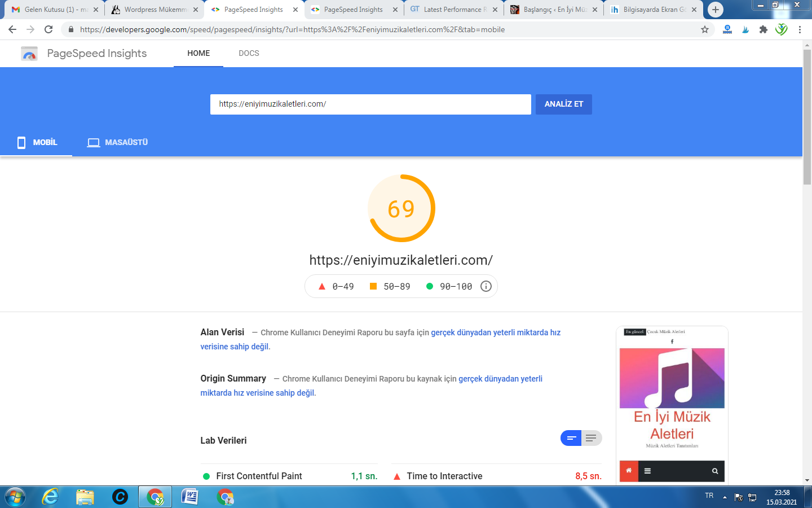This screenshot has height=508, width=812.
Task: Switch to the Bilgisayarda Ekran tab
Action: 654,10
